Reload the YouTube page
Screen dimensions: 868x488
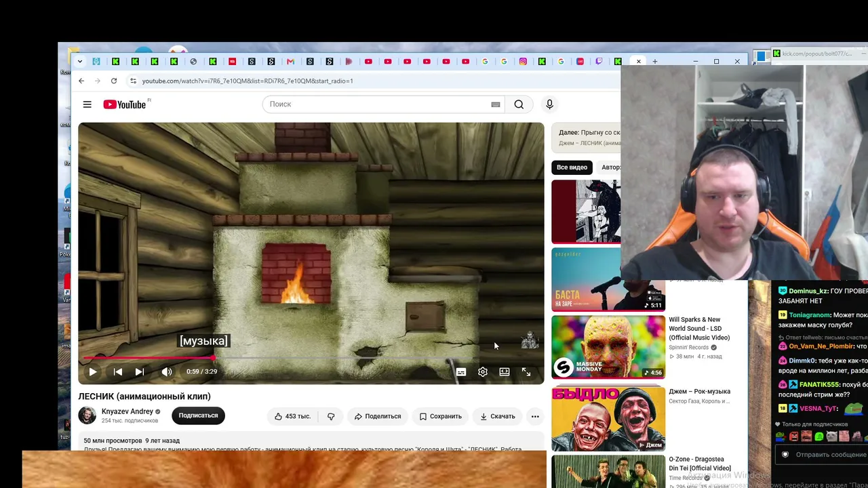click(x=114, y=81)
